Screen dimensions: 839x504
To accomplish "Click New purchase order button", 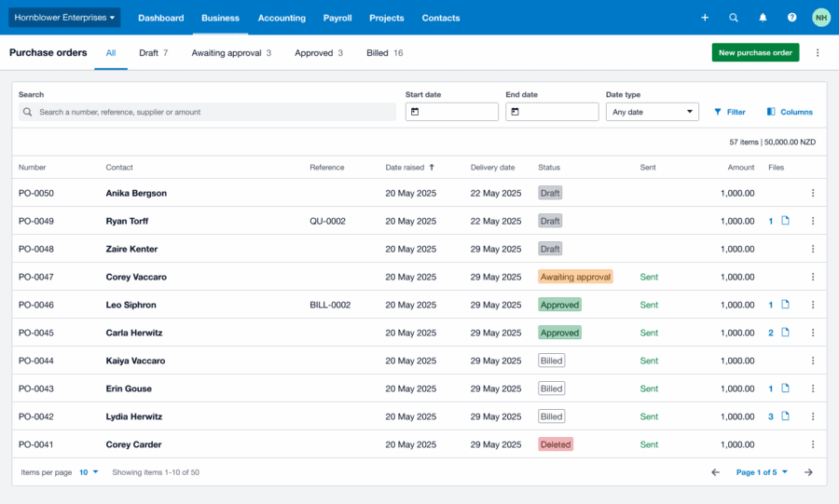I will click(x=755, y=53).
